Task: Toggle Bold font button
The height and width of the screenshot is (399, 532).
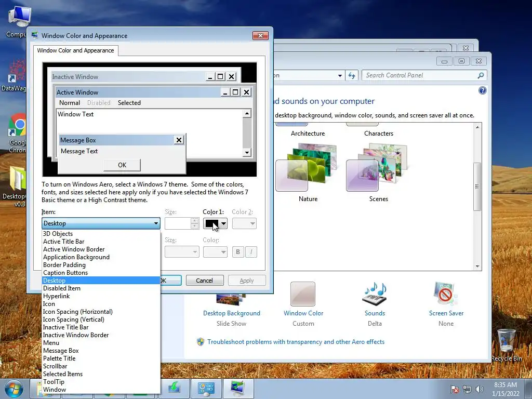Action: (238, 252)
